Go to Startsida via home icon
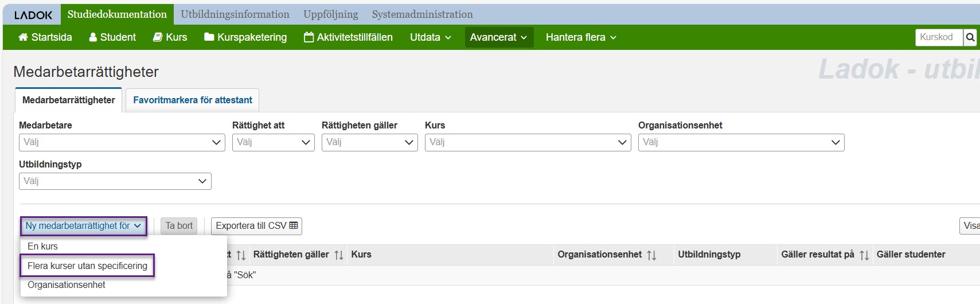This screenshot has width=980, height=304. [23, 37]
